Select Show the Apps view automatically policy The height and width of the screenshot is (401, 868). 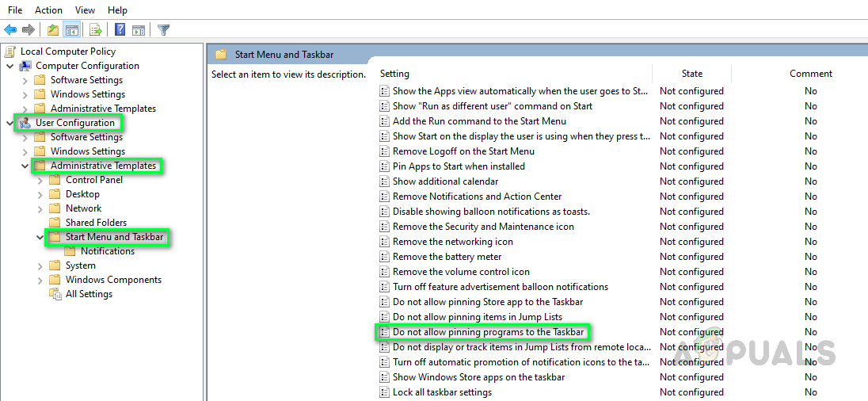521,91
